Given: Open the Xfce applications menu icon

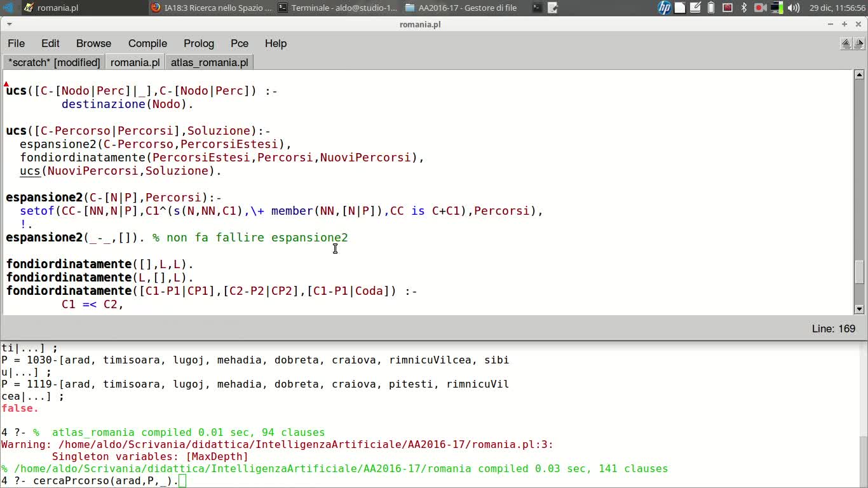Looking at the screenshot, I should [x=8, y=8].
